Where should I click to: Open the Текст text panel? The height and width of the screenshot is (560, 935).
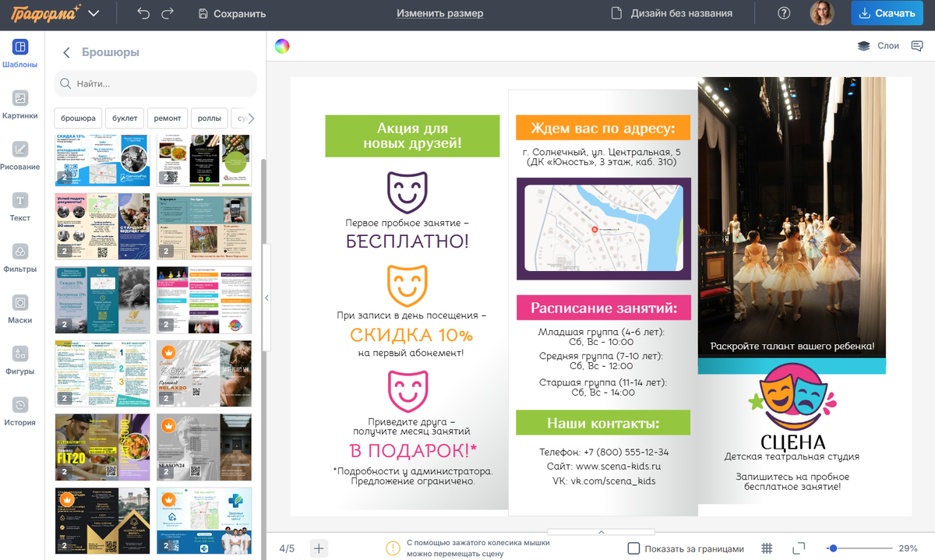(20, 208)
